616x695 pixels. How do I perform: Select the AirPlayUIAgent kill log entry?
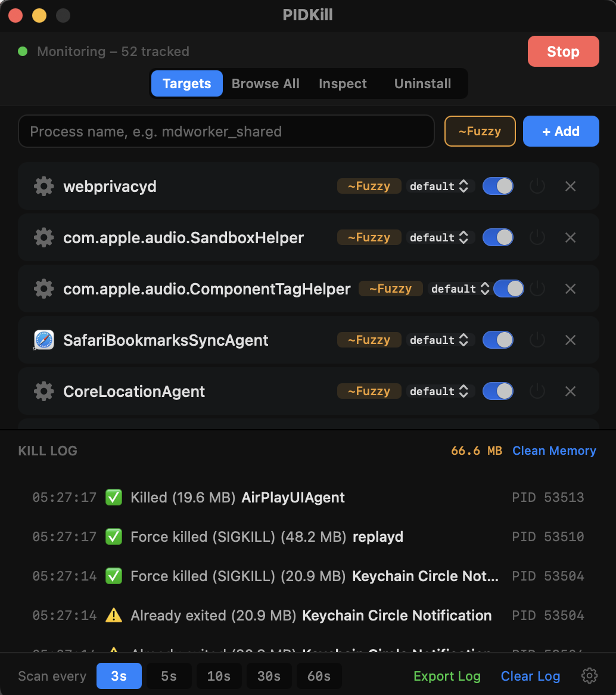tap(309, 497)
